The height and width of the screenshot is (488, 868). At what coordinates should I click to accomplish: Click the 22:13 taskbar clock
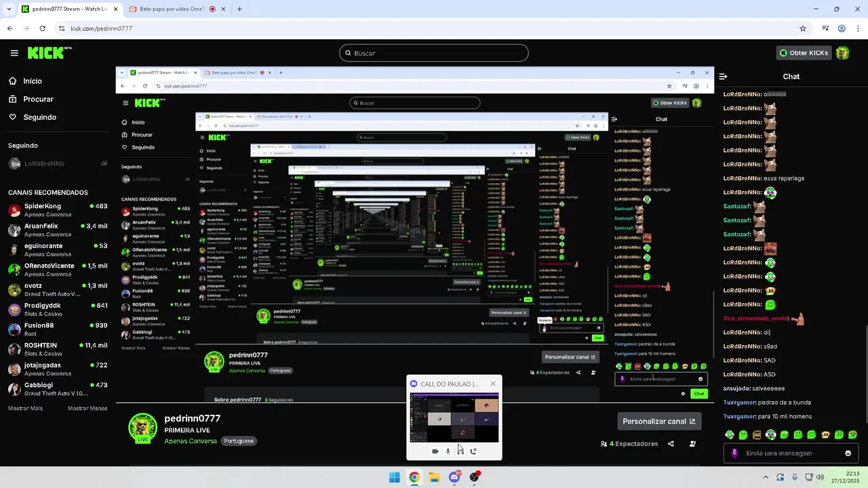coord(852,473)
